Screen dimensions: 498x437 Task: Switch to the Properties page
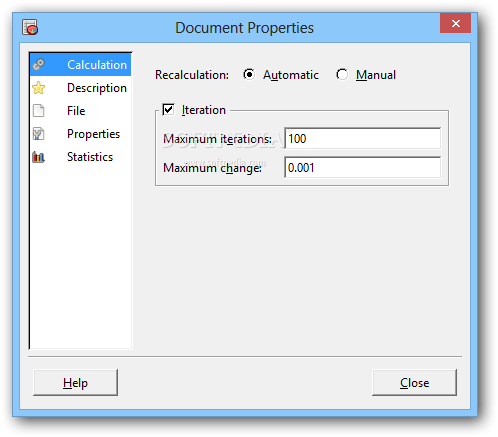(x=80, y=134)
